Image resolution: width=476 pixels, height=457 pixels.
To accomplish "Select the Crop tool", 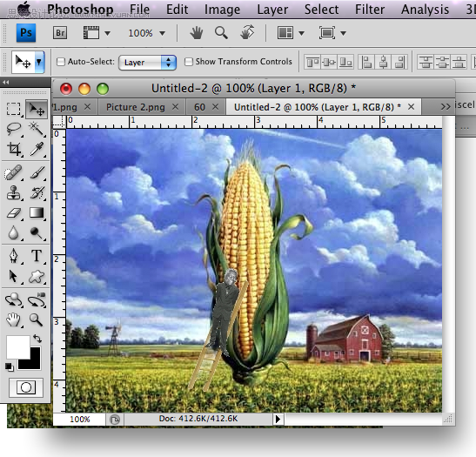I will point(14,149).
